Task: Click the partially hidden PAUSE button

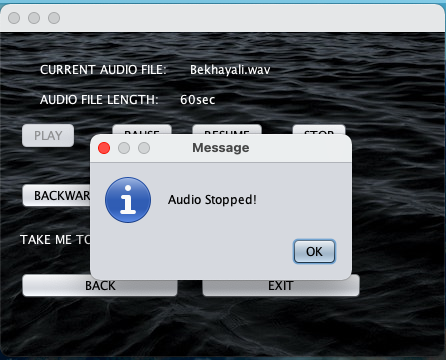Action: [x=142, y=130]
